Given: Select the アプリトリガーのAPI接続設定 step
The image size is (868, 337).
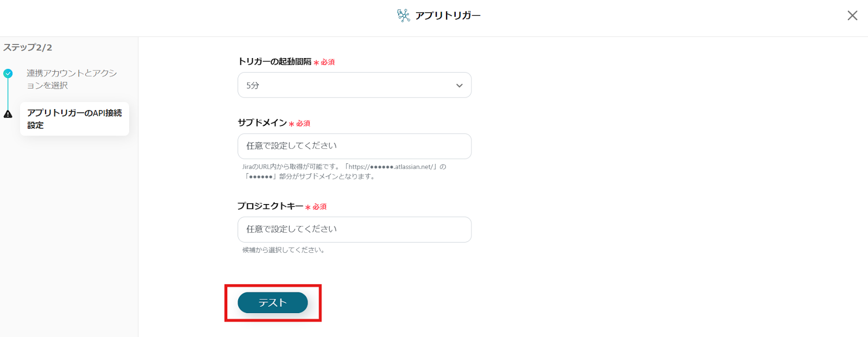Looking at the screenshot, I should point(74,119).
